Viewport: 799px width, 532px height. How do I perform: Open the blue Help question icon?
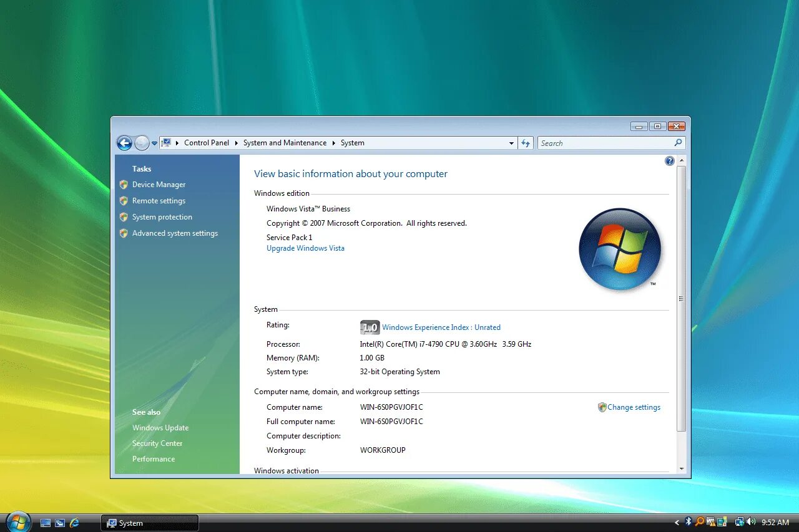pyautogui.click(x=669, y=161)
